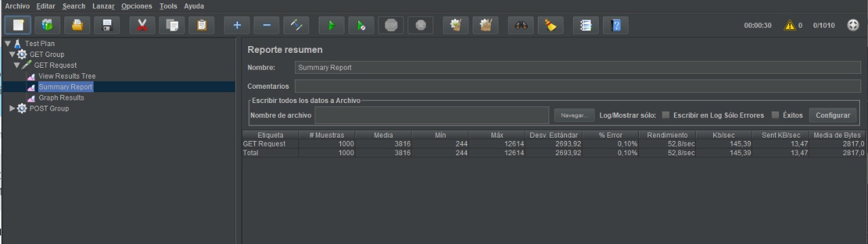
Task: Open the Opciones menu
Action: 137,6
